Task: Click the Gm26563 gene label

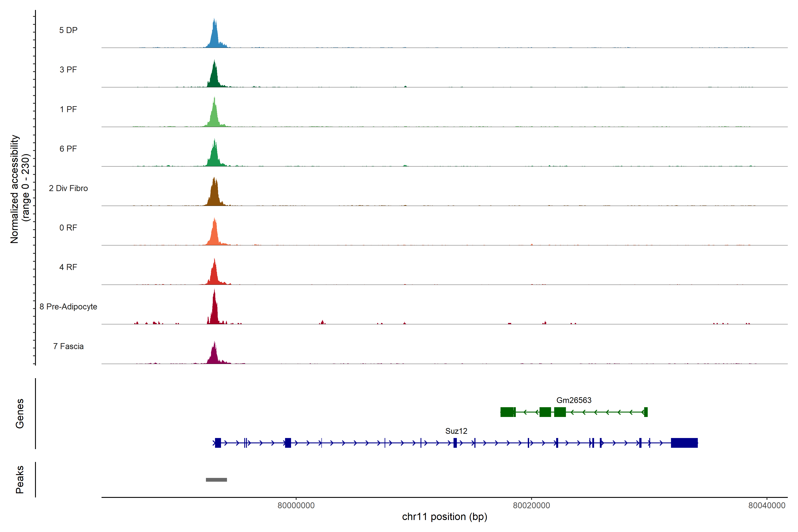Action: pos(574,400)
